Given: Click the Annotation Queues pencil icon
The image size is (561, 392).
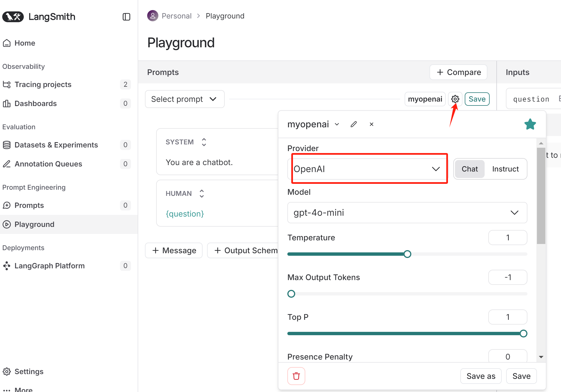Looking at the screenshot, I should [x=7, y=164].
